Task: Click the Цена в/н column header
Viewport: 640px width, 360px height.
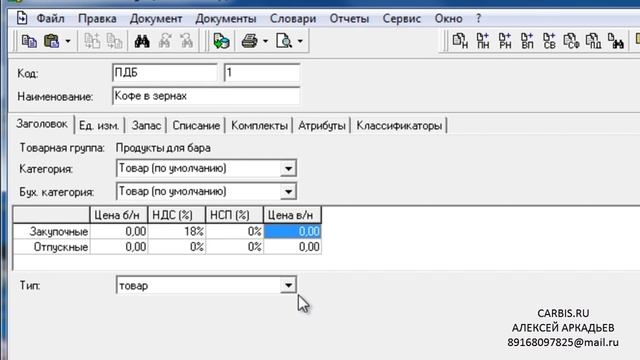Action: [x=293, y=215]
